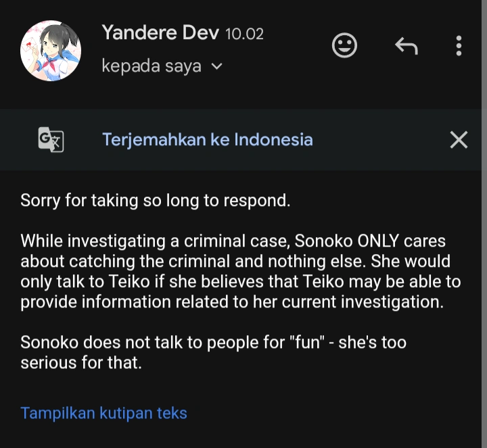The image size is (487, 448).
Task: Open Yandere Dev's profile avatar
Action: (x=51, y=50)
